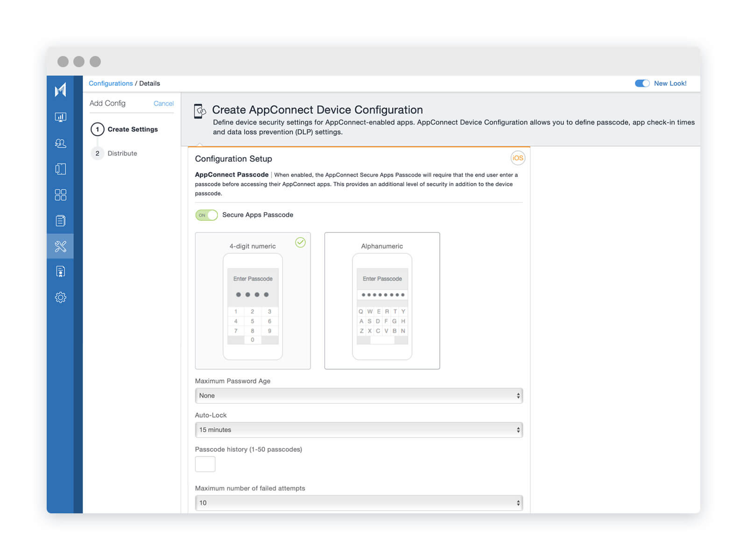
Task: Click the Cancel link
Action: (163, 104)
